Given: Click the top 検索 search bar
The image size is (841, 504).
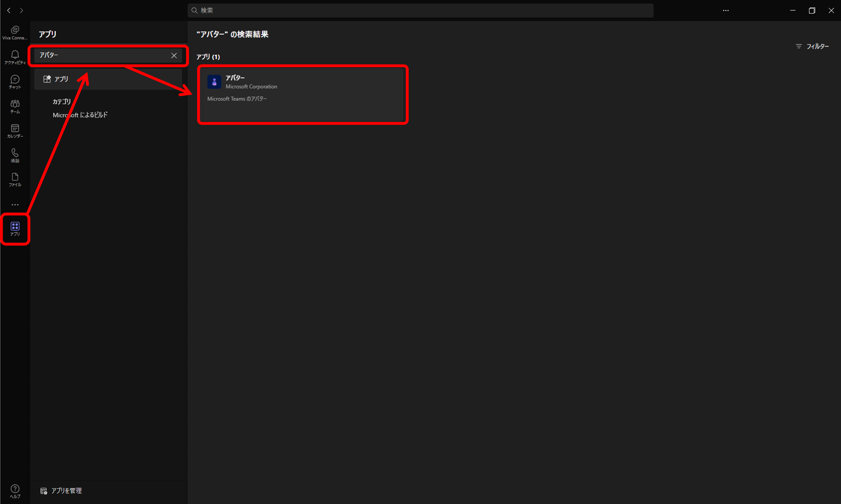Looking at the screenshot, I should pos(420,11).
